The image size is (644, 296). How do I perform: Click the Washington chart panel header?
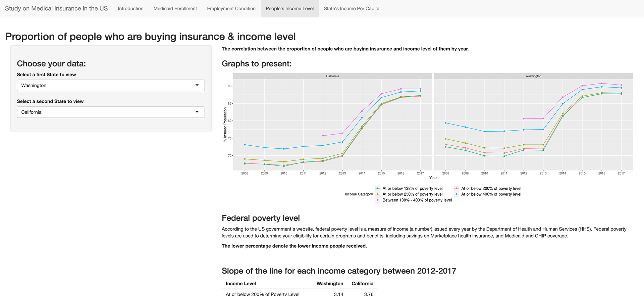point(533,76)
